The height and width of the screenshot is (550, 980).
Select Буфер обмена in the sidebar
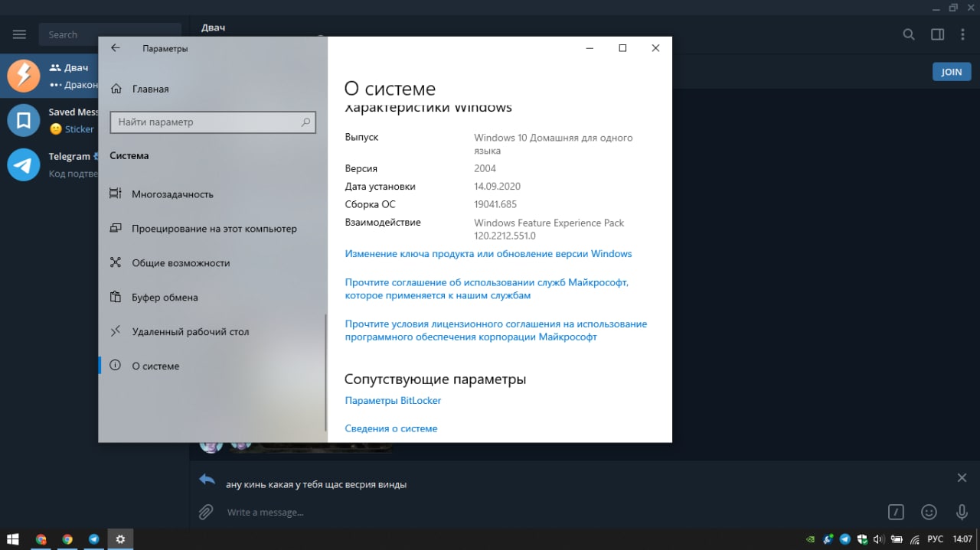213,298
